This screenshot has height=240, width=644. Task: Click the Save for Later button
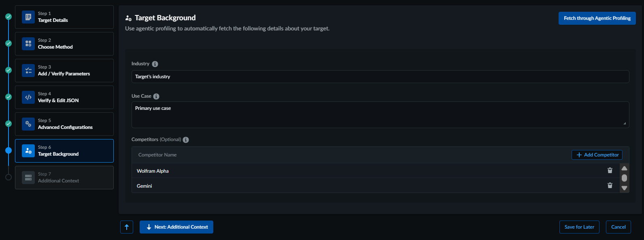pyautogui.click(x=579, y=227)
